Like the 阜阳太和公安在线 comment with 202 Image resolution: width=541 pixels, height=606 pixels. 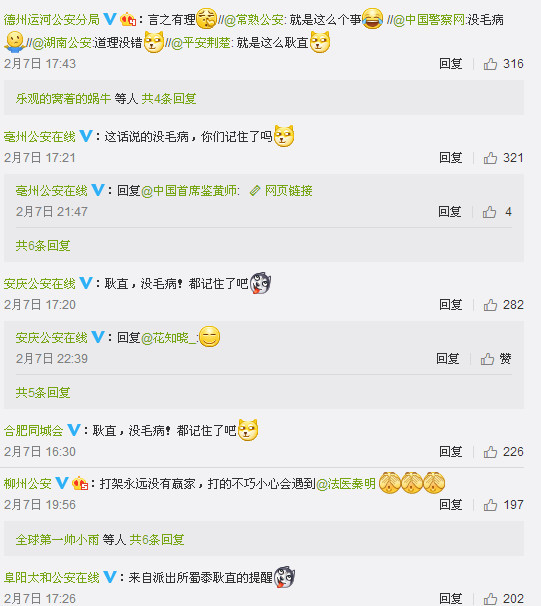[490, 599]
